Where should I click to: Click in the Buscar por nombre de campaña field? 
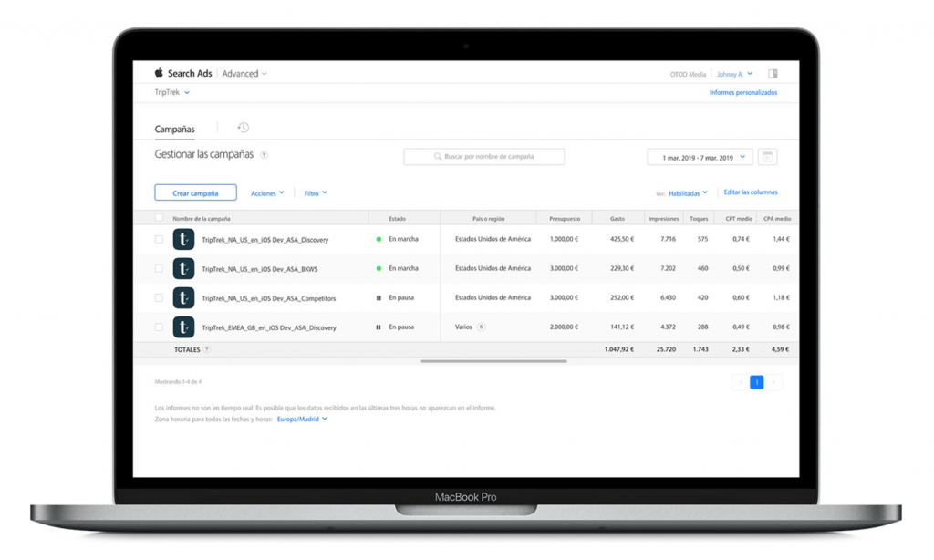coord(483,157)
